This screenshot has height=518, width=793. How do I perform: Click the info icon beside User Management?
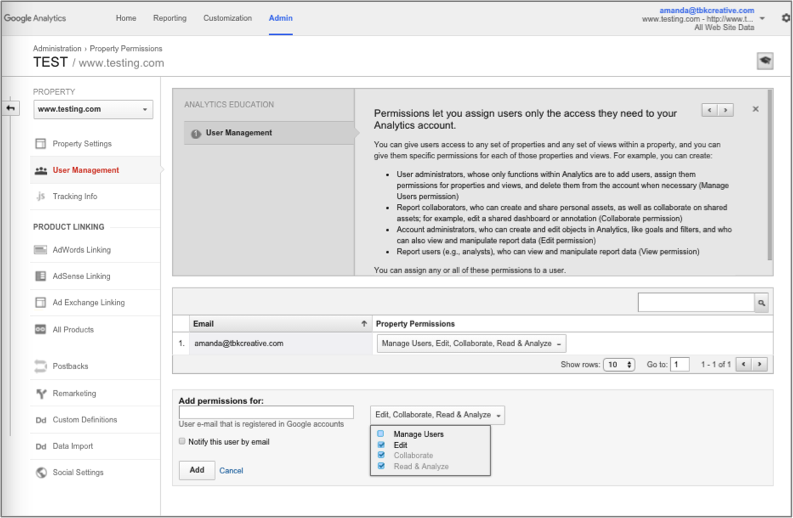(196, 134)
